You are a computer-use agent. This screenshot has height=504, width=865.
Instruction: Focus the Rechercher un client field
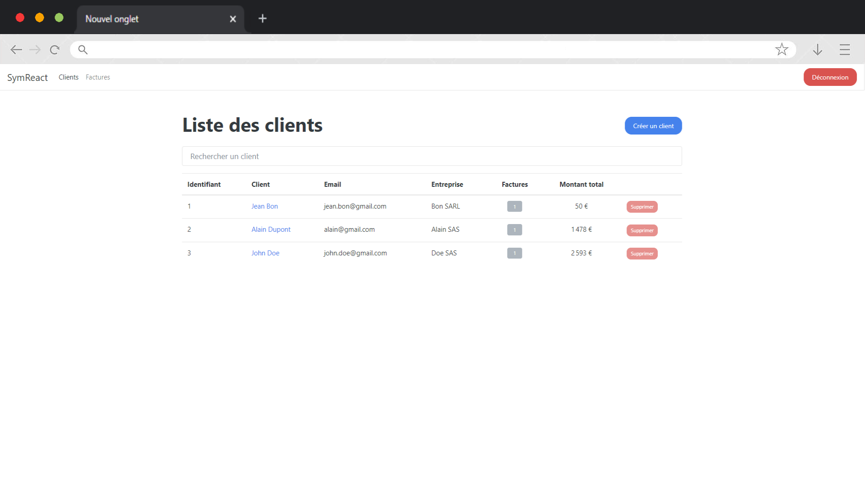click(x=431, y=156)
